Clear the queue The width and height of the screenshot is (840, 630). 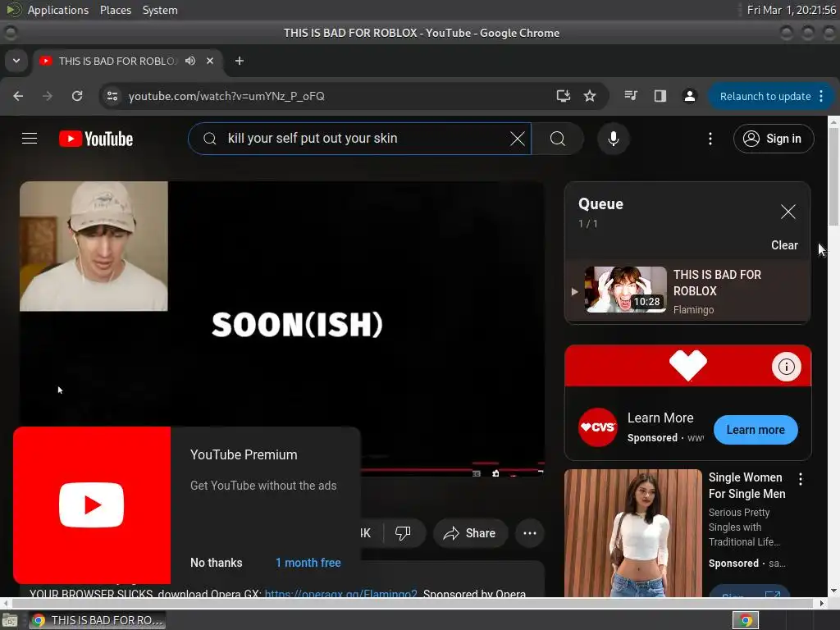(784, 245)
